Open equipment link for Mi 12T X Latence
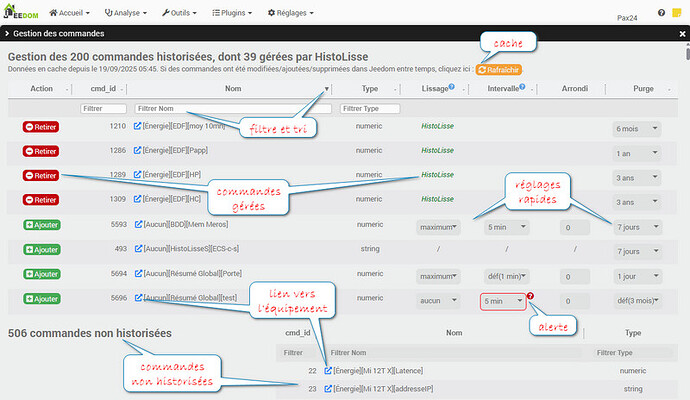The width and height of the screenshot is (690, 400). [328, 371]
